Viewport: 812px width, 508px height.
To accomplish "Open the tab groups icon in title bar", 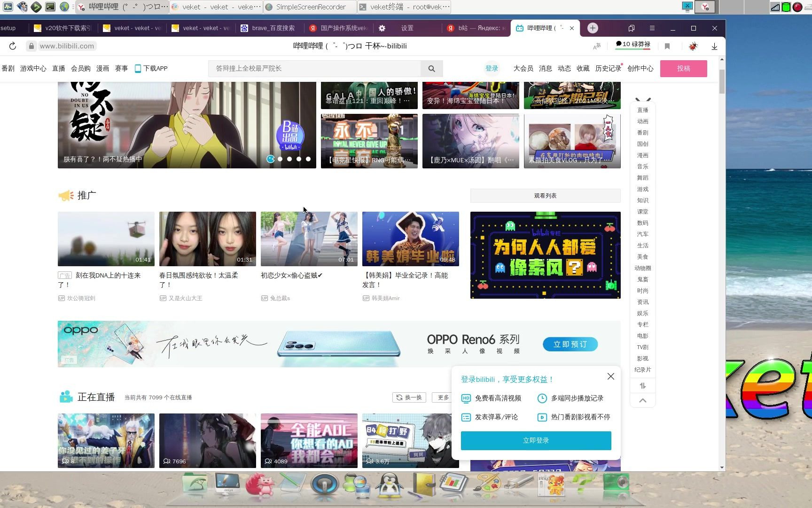I will click(632, 28).
